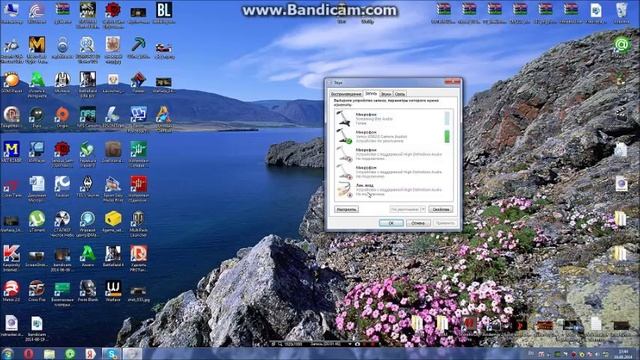640x360 pixels.
Task: Open the NFS Carbon desktop shortcut
Action: [88, 118]
